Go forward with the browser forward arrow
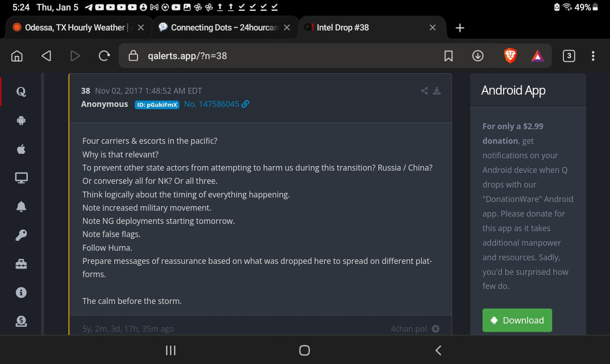This screenshot has height=364, width=610. (75, 56)
